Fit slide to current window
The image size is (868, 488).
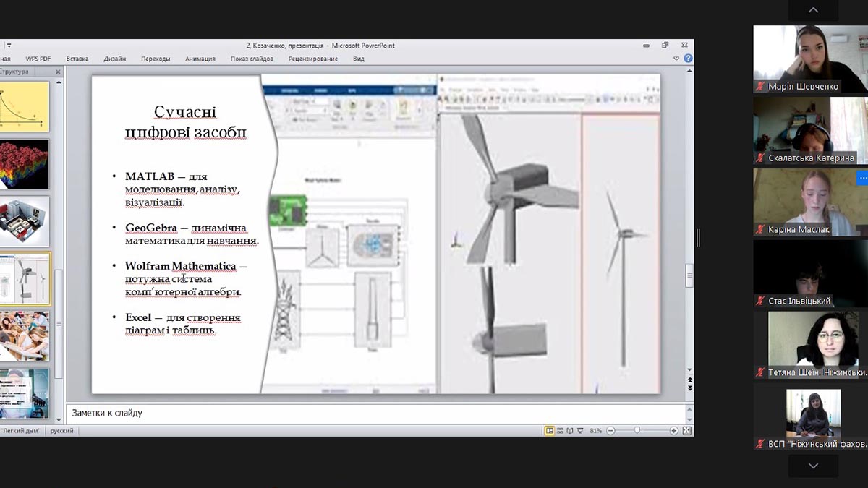[687, 431]
